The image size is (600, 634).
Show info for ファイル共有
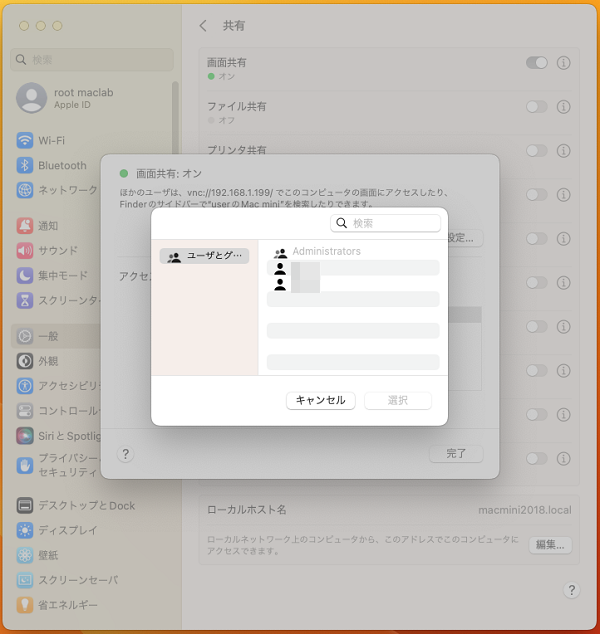(564, 107)
